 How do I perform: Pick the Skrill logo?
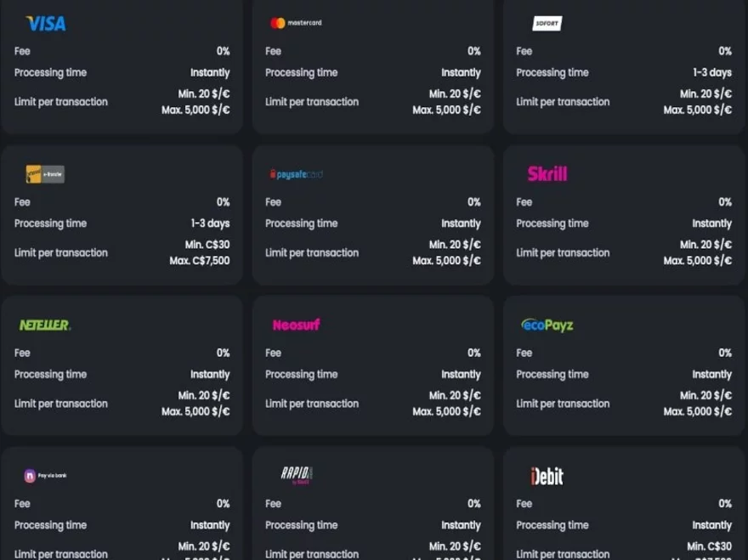click(547, 174)
